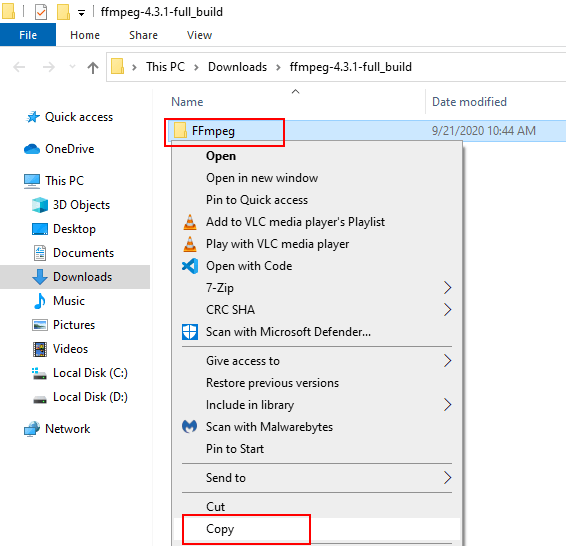566x546 pixels.
Task: Open OneDrive in the navigation pane
Action: point(69,149)
